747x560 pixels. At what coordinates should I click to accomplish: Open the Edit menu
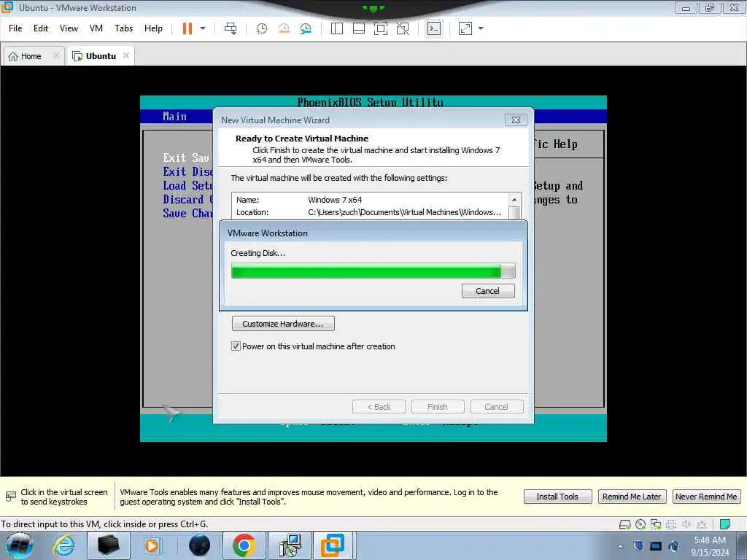click(x=41, y=28)
